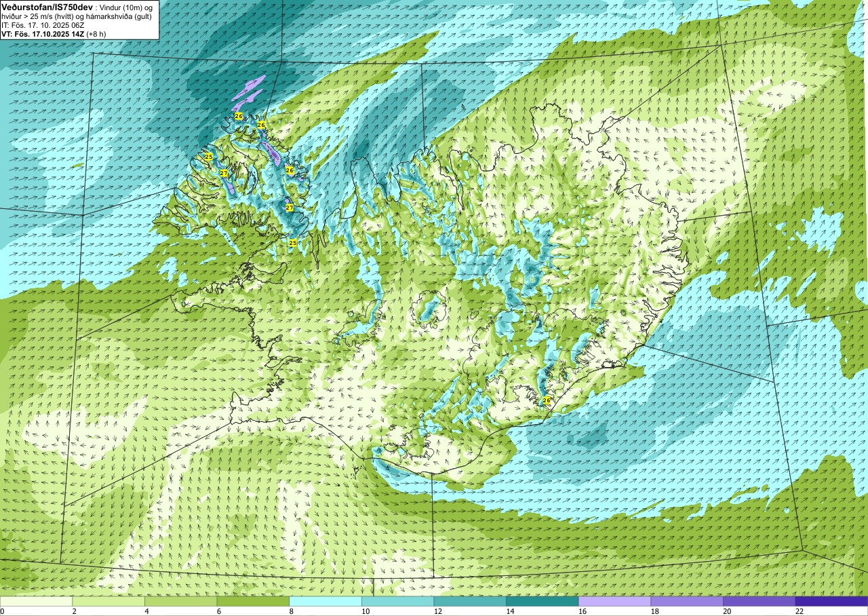Click the yellow 26 gust label on southeast coast
Viewport: 868px width, 616px height.
pos(547,400)
